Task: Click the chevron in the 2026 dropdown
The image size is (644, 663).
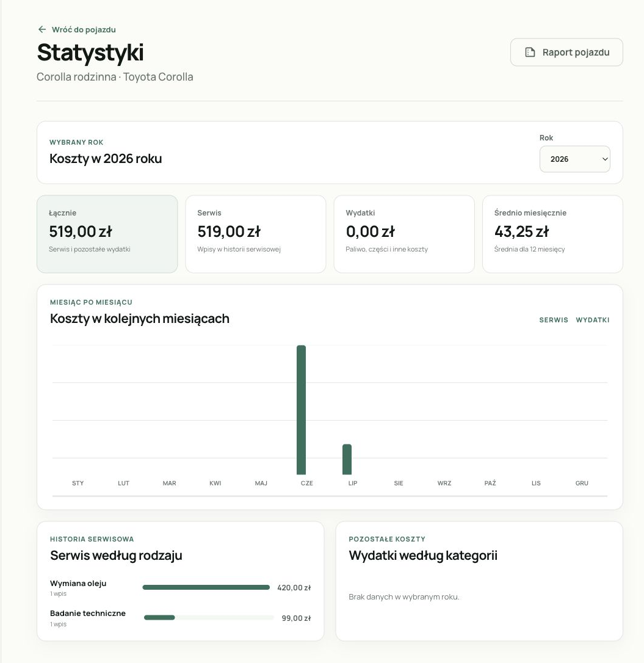Action: pos(605,159)
